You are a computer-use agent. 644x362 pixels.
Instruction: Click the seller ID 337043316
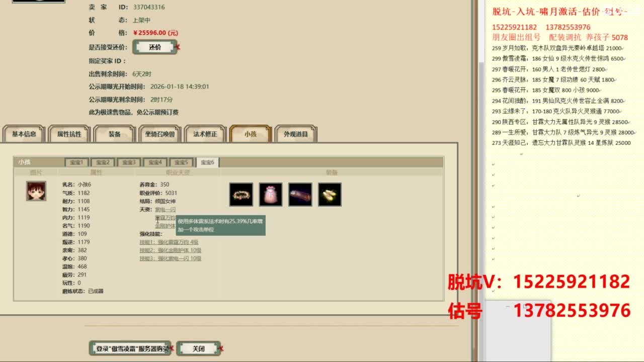pos(149,7)
